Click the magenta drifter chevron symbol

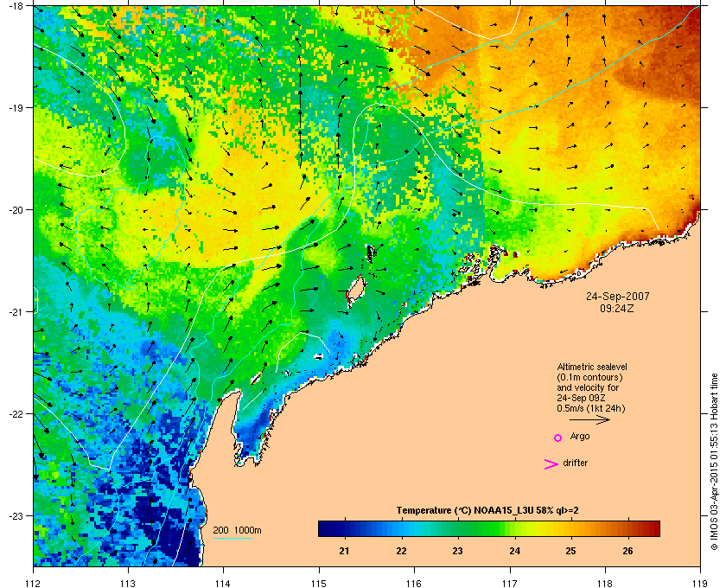pyautogui.click(x=551, y=464)
